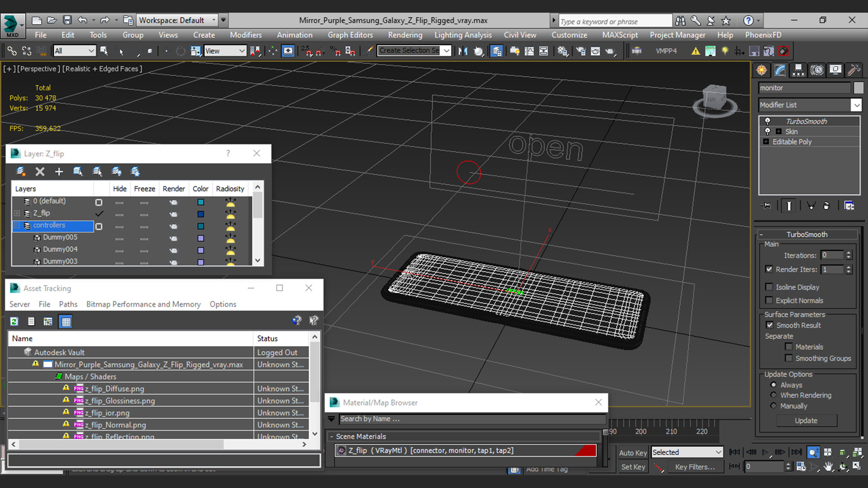868x488 pixels.
Task: Select When Rendering update option
Action: 774,395
